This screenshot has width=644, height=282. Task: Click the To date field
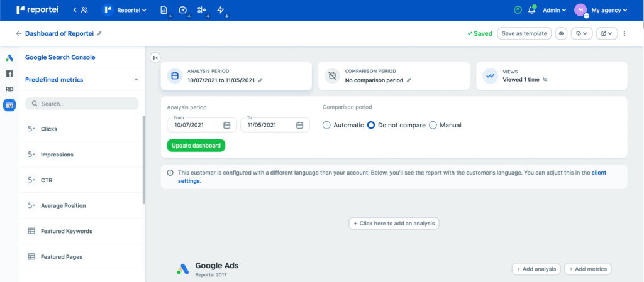click(275, 125)
